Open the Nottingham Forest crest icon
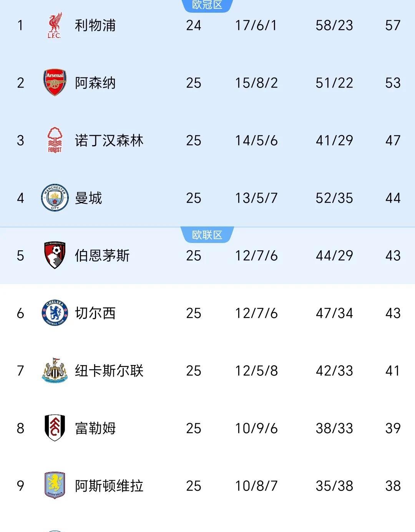The image size is (415, 532). (55, 140)
